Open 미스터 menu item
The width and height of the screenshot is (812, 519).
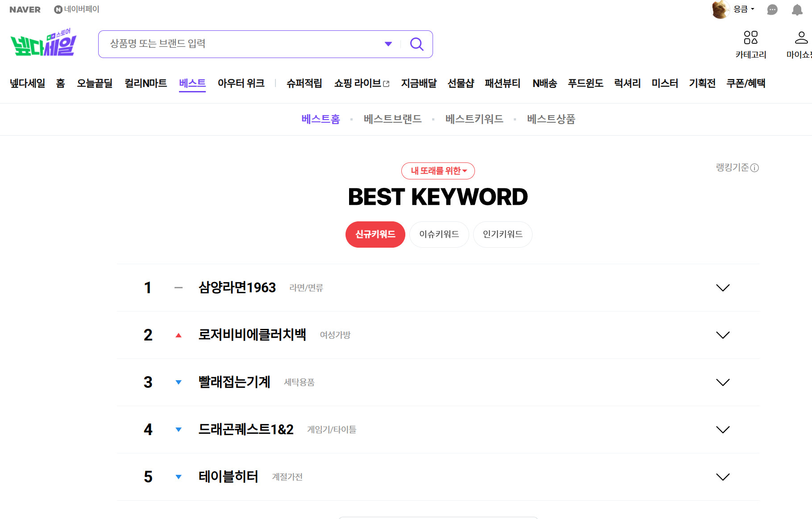[665, 83]
